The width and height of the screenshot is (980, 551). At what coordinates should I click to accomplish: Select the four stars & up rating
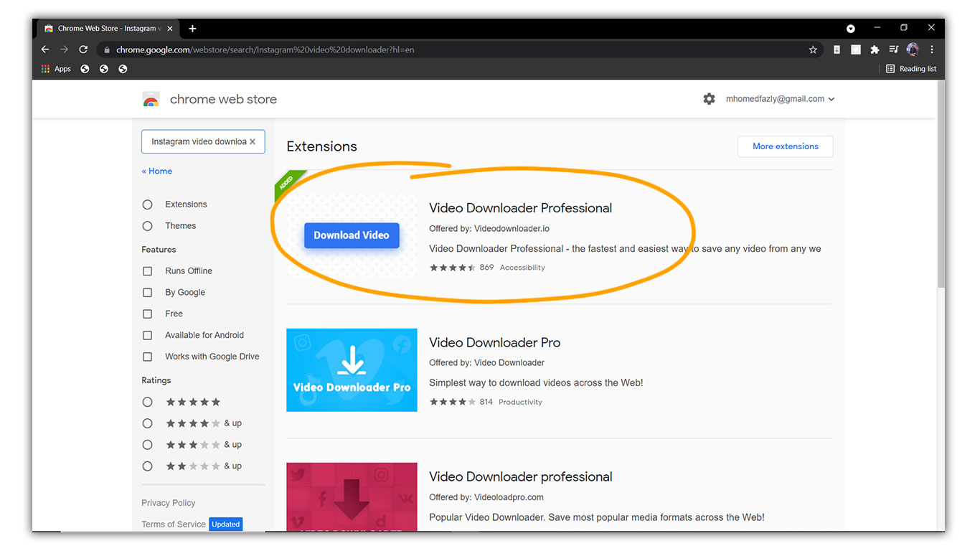[x=148, y=423]
